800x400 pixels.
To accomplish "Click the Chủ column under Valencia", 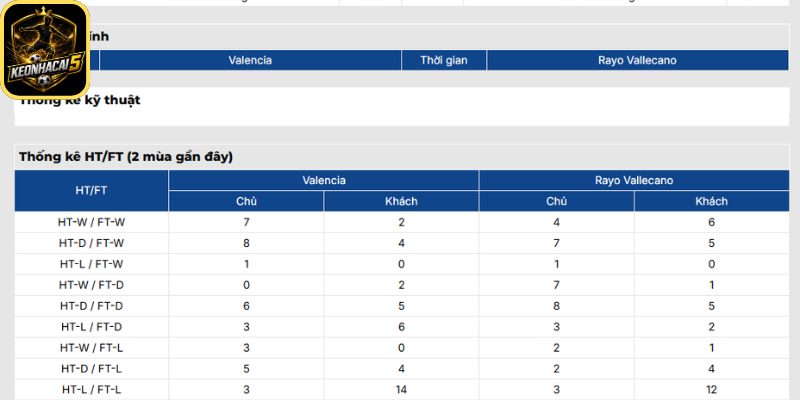I will pyautogui.click(x=246, y=201).
